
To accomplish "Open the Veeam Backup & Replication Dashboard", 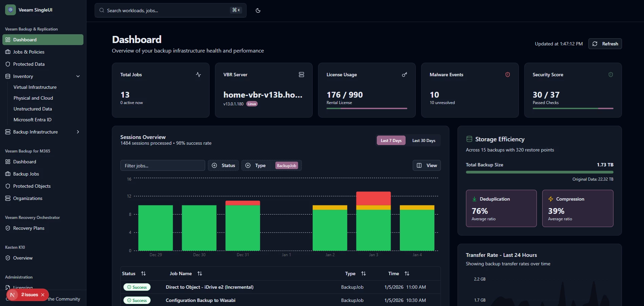I will (x=43, y=40).
